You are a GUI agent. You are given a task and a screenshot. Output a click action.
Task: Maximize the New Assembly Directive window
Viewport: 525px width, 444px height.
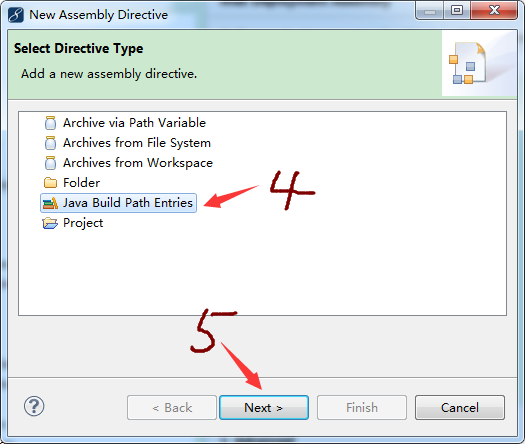[x=457, y=11]
